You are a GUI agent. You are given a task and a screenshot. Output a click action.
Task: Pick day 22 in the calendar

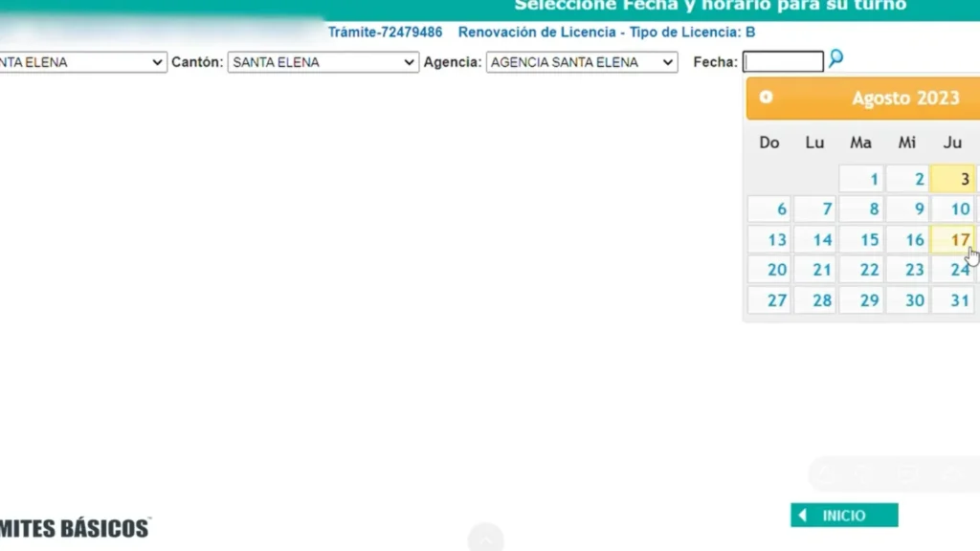coord(860,270)
